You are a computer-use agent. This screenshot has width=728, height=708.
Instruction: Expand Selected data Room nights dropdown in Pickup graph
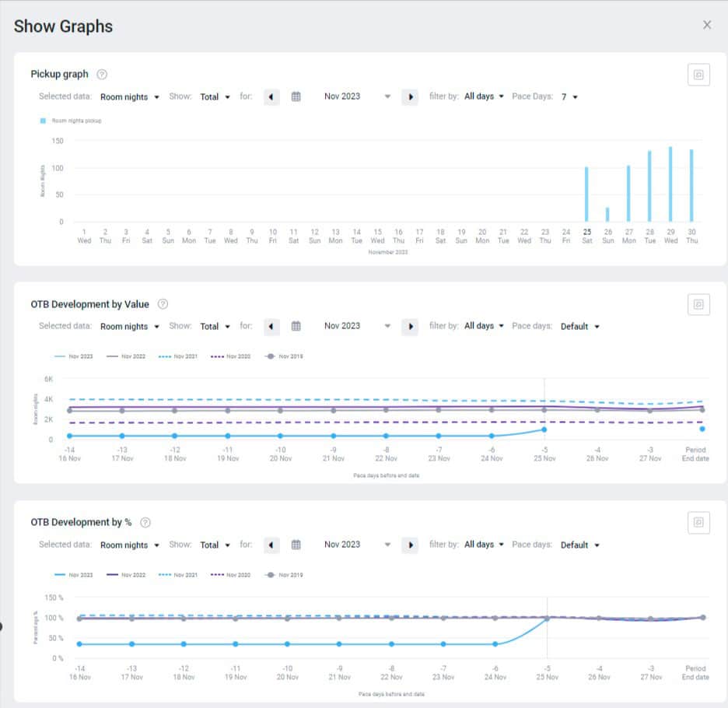[x=130, y=96]
